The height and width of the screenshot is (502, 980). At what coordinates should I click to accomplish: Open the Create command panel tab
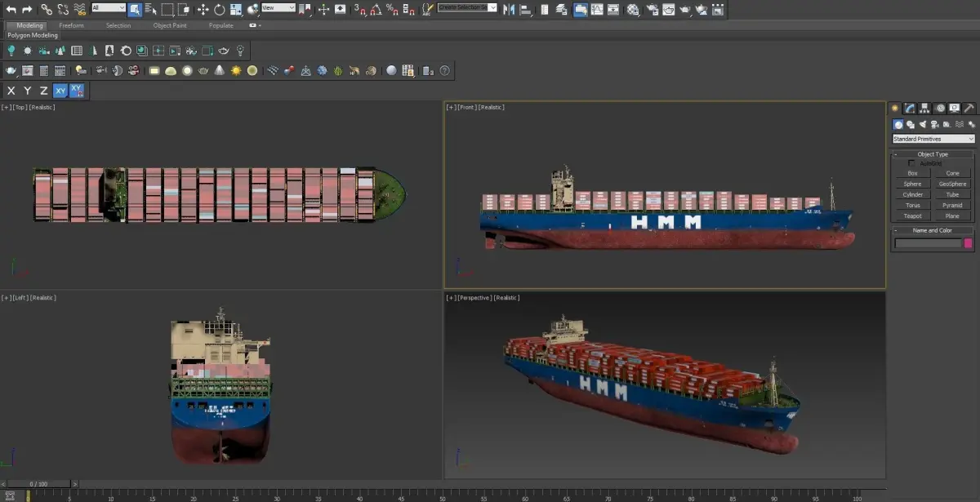coord(896,109)
